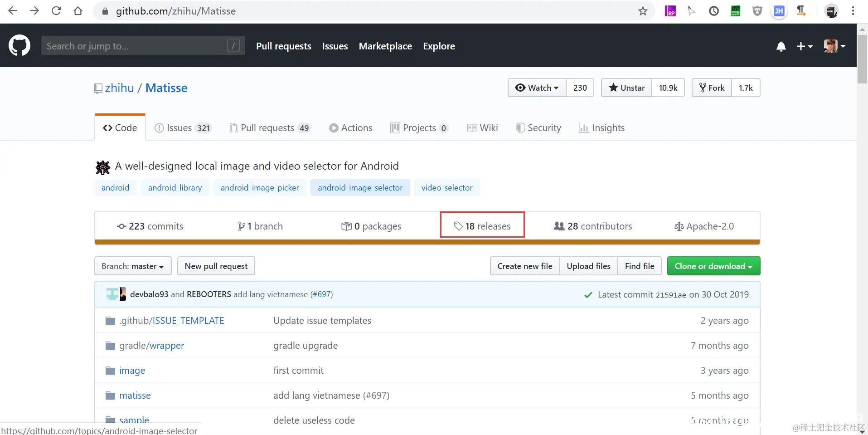Open Issues in the top navigation
This screenshot has width=868, height=435.
tap(335, 46)
